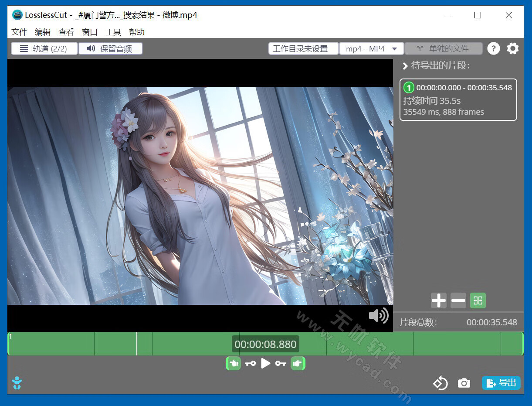Toggle simple mode with the baby icon
The image size is (532, 406).
click(17, 383)
